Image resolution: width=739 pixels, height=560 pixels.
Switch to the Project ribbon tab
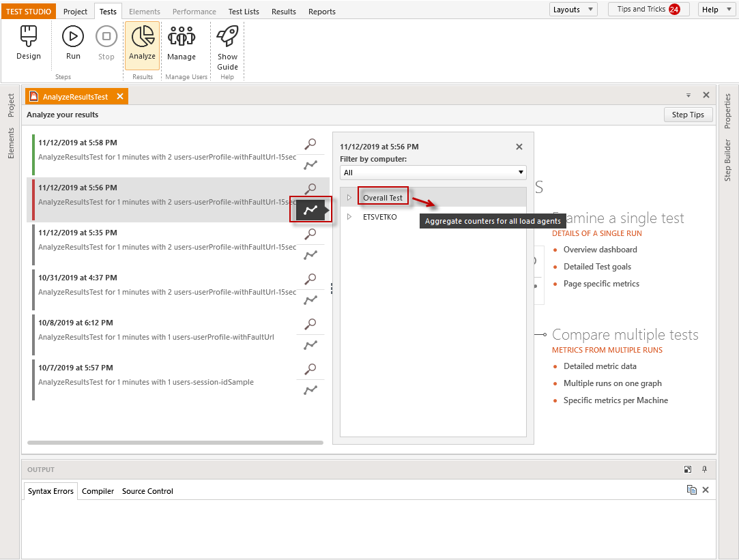(76, 12)
